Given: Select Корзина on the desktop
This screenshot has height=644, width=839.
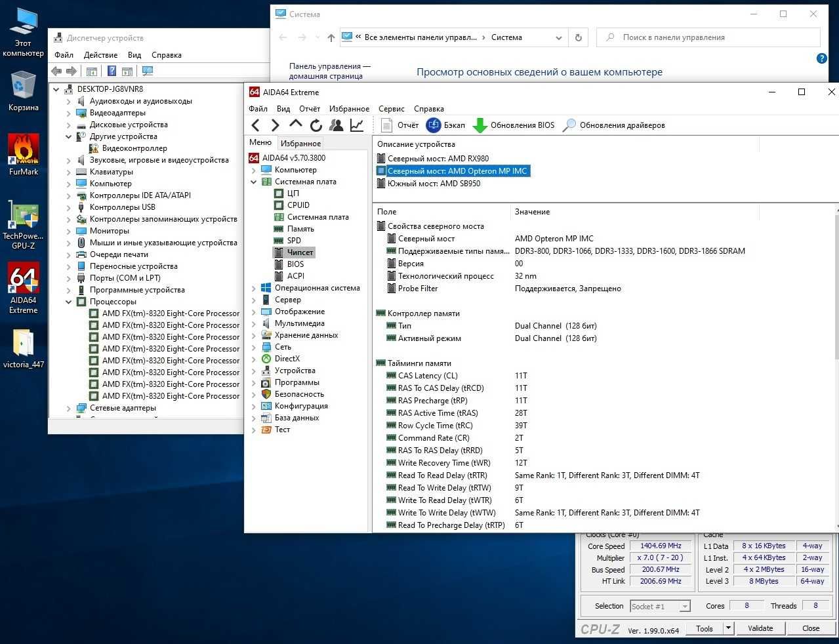Looking at the screenshot, I should click(x=24, y=91).
